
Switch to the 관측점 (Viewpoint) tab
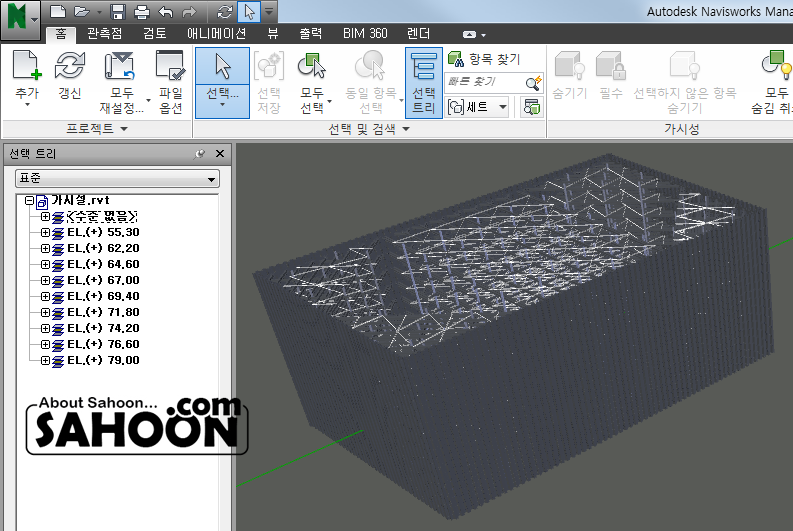[x=104, y=33]
